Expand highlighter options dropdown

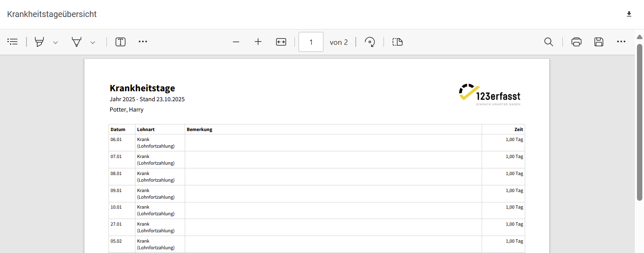[x=55, y=42]
